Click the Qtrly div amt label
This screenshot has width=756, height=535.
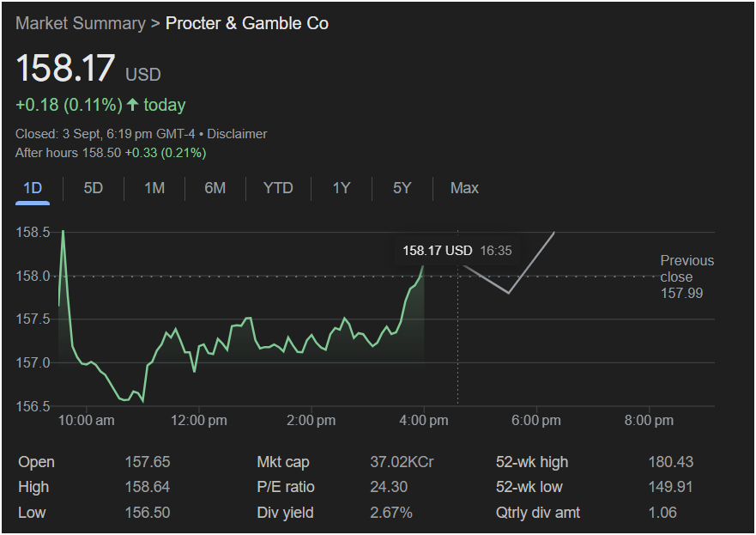[537, 513]
